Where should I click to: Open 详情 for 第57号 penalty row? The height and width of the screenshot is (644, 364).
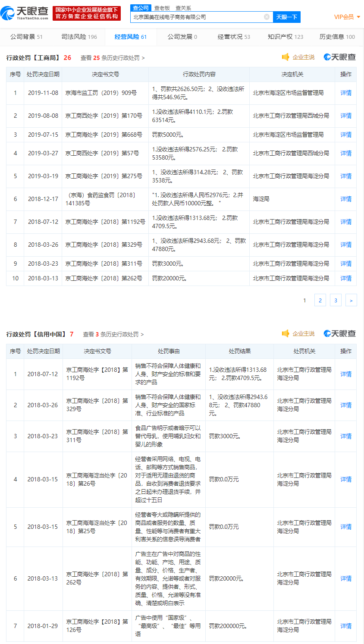pyautogui.click(x=346, y=153)
